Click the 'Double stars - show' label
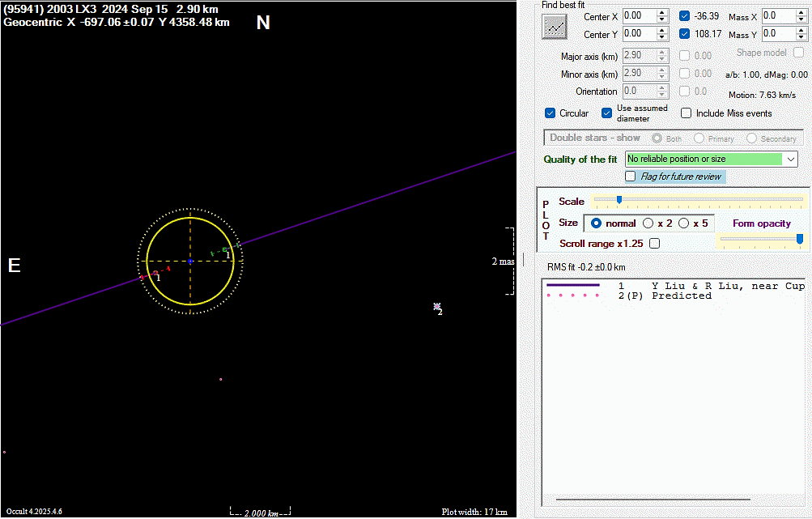Image resolution: width=812 pixels, height=519 pixels. 595,138
